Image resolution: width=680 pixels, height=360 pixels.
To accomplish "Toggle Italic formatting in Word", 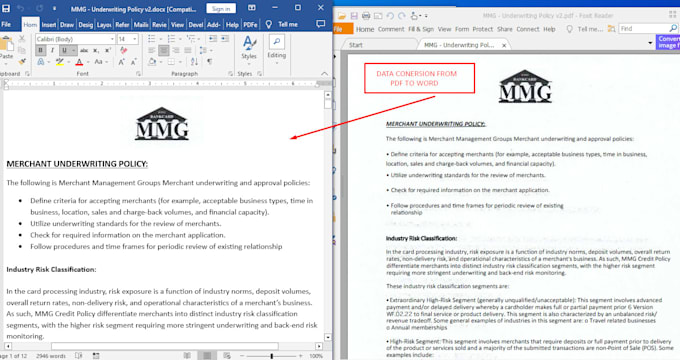I will pos(52,50).
